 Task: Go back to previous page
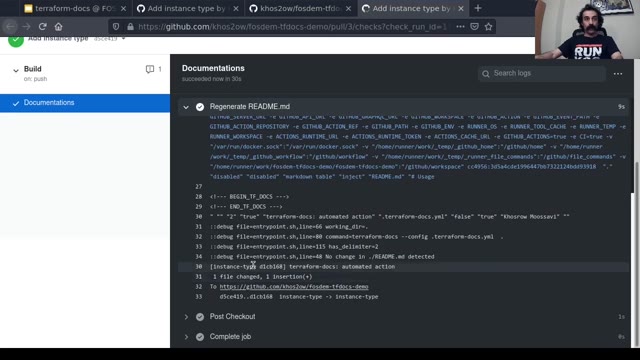pyautogui.click(x=10, y=27)
